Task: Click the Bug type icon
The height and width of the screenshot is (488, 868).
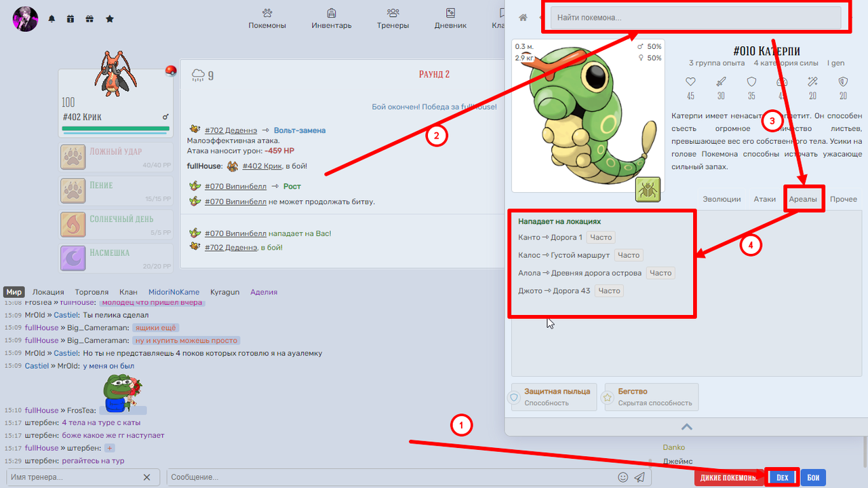Action: point(648,189)
